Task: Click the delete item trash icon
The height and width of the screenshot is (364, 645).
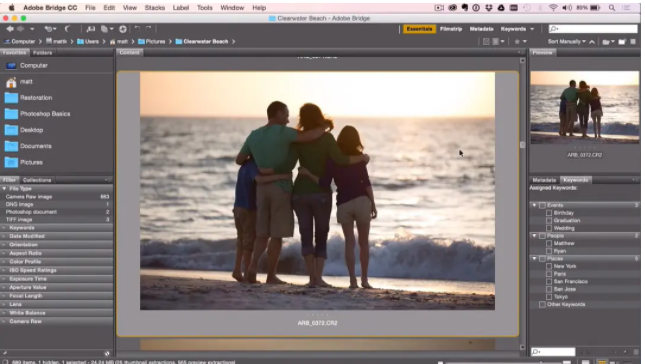Action: pyautogui.click(x=633, y=42)
